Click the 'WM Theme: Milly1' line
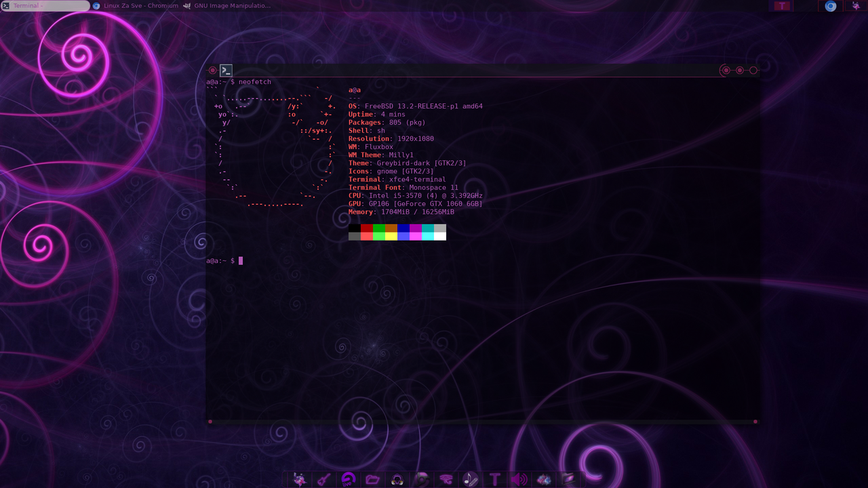Image resolution: width=868 pixels, height=488 pixels. point(381,155)
